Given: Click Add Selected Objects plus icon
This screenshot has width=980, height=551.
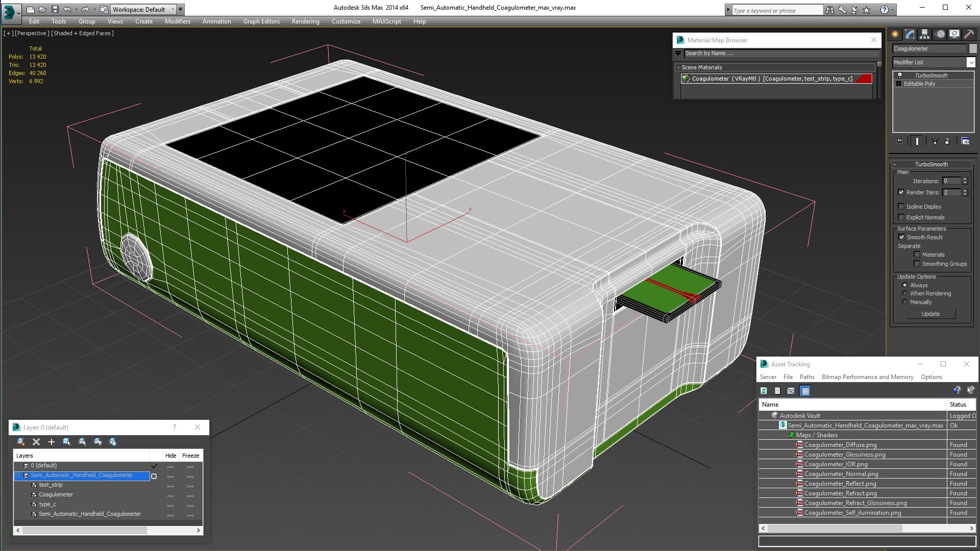Looking at the screenshot, I should click(51, 442).
